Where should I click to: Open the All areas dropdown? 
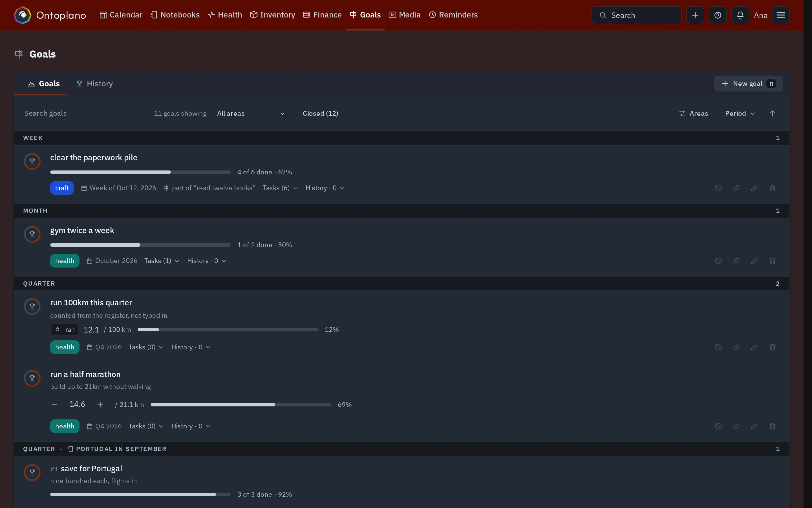click(x=251, y=113)
